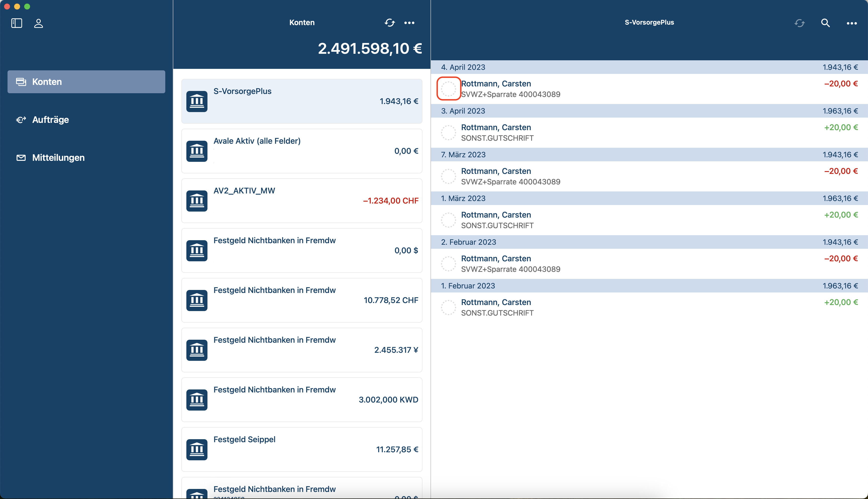Click the S-VorsorgePlus panel title

[649, 22]
